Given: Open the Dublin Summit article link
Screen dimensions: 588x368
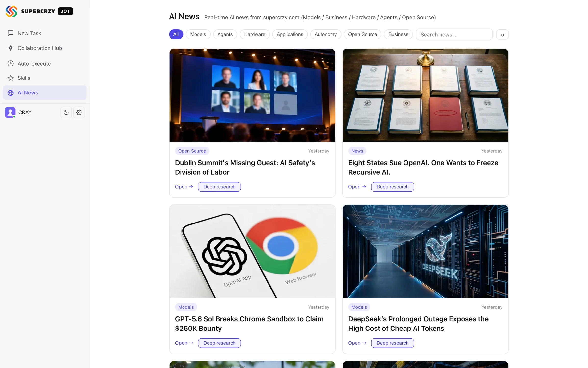Looking at the screenshot, I should 184,187.
